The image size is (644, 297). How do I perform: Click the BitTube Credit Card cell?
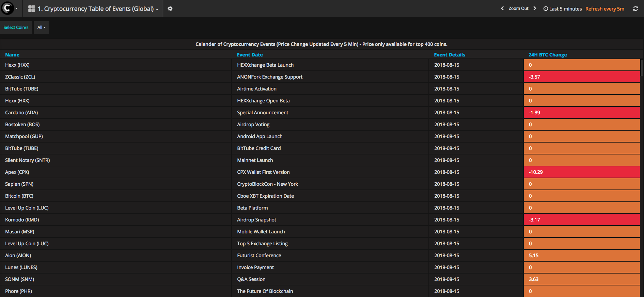point(330,148)
